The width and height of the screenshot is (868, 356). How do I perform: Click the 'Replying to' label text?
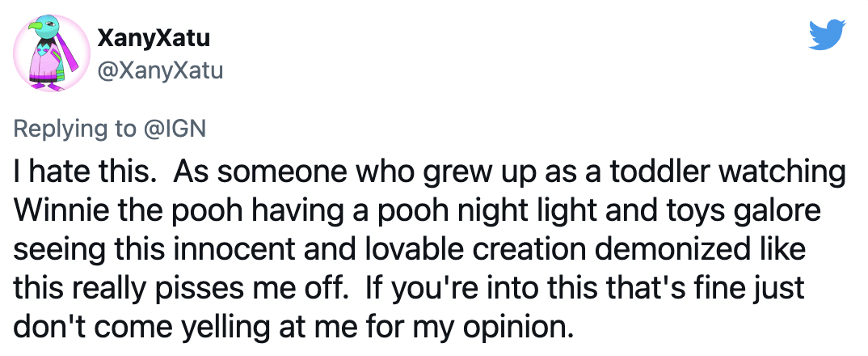tap(74, 129)
